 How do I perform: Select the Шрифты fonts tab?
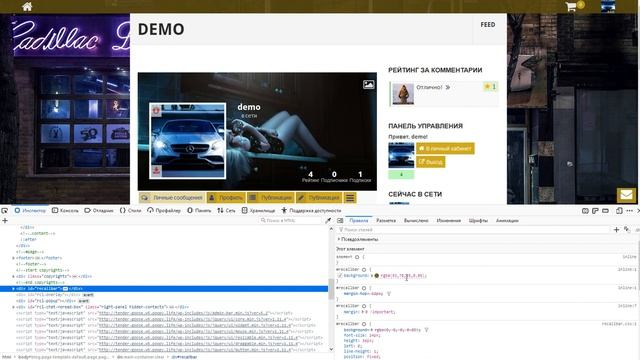[x=478, y=220]
